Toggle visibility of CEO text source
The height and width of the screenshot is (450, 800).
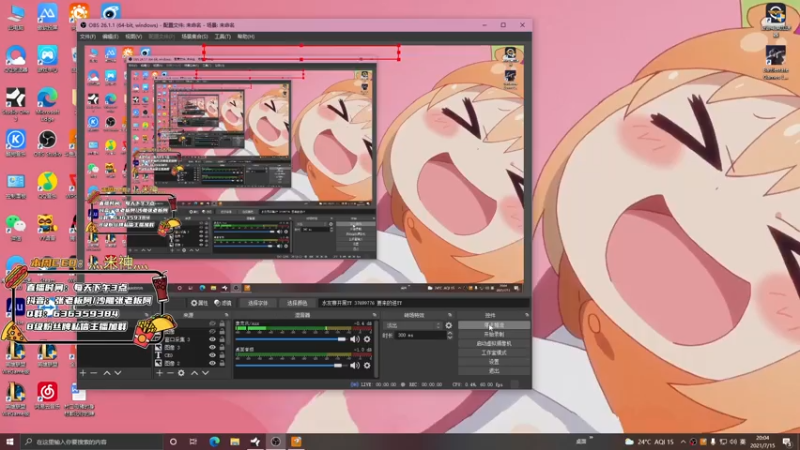(212, 355)
